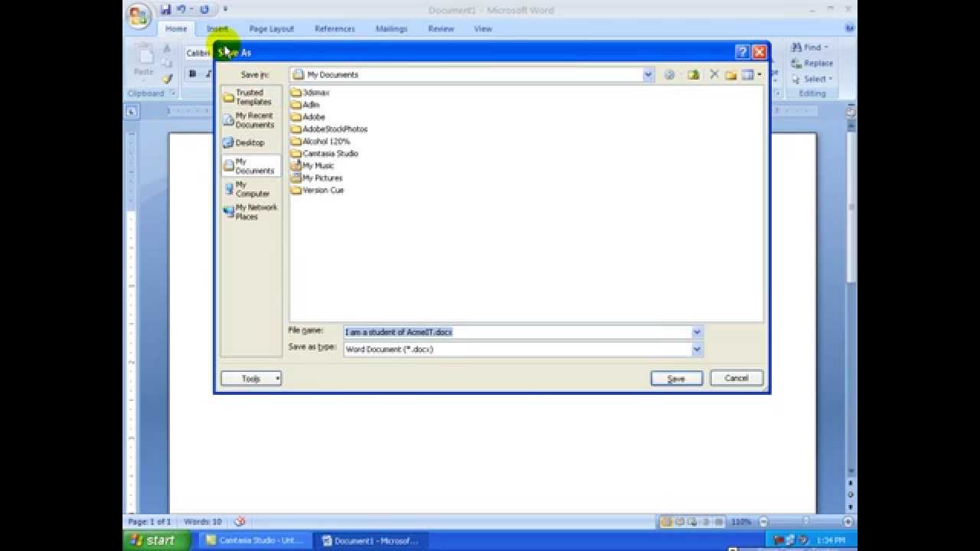The image size is (980, 551).
Task: Open My Network Places in places bar
Action: [x=251, y=212]
